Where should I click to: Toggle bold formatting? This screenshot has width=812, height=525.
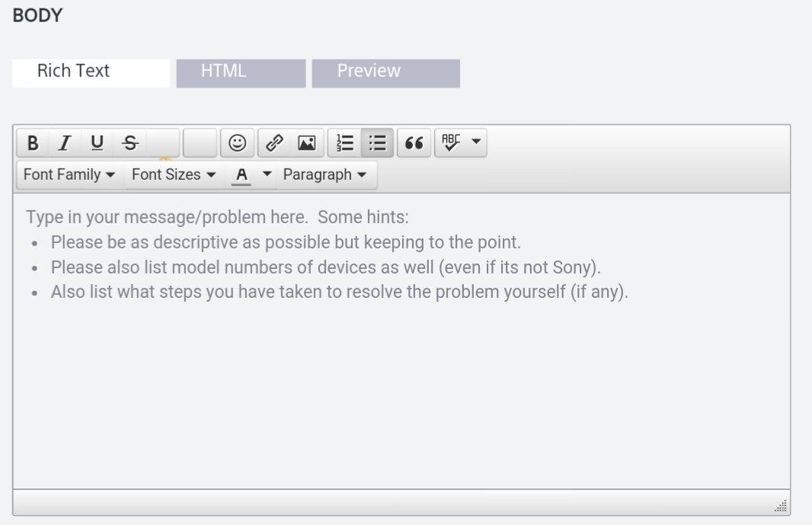(33, 143)
